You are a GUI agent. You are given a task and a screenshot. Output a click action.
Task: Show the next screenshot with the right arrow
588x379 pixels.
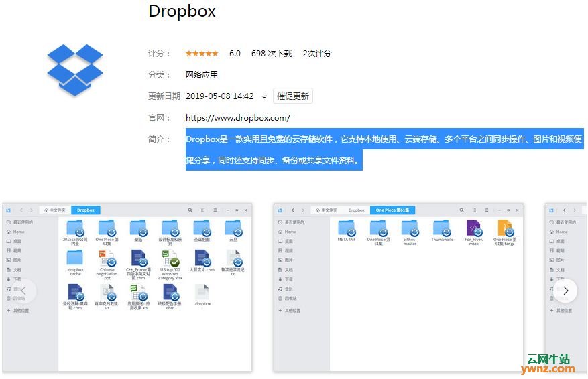pos(565,291)
